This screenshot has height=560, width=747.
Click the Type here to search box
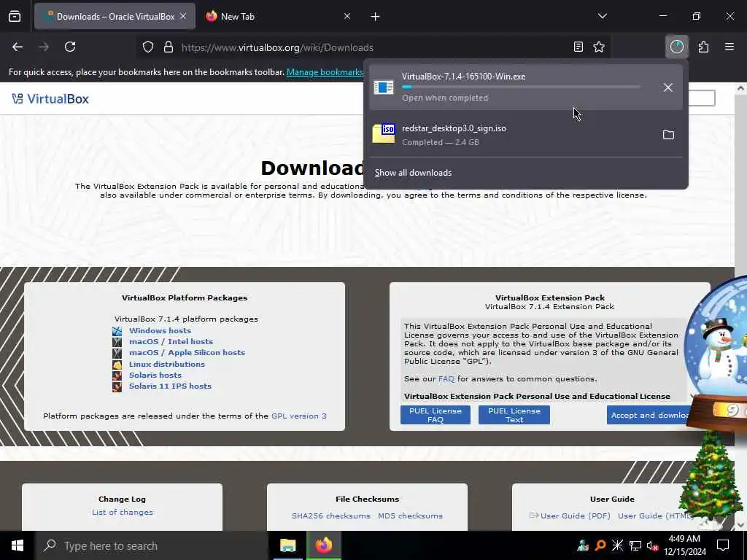(x=152, y=545)
